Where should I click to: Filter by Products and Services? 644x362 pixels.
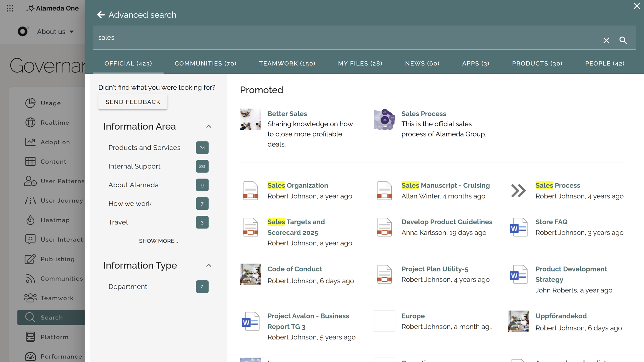tap(158, 147)
